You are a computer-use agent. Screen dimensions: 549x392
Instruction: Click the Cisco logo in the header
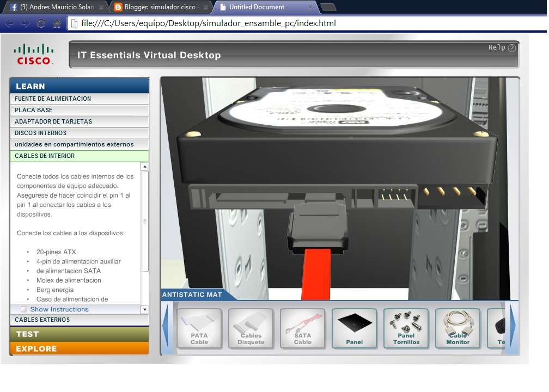(x=34, y=54)
